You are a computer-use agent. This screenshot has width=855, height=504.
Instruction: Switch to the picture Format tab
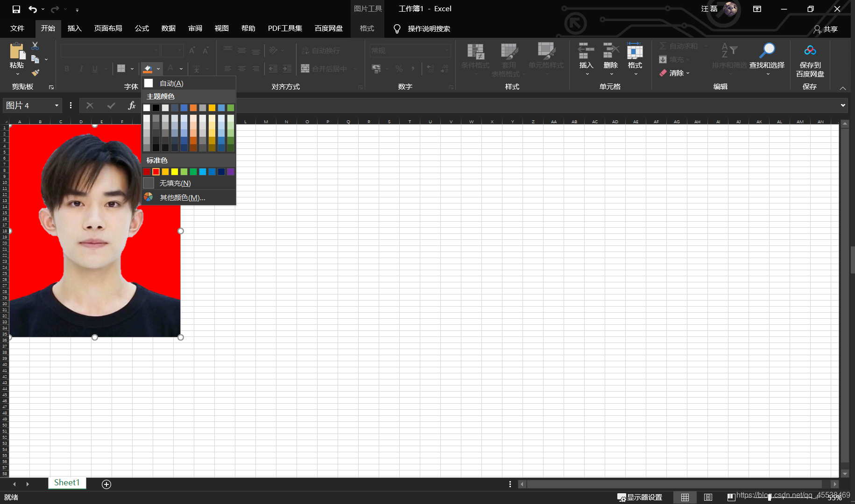pos(367,28)
